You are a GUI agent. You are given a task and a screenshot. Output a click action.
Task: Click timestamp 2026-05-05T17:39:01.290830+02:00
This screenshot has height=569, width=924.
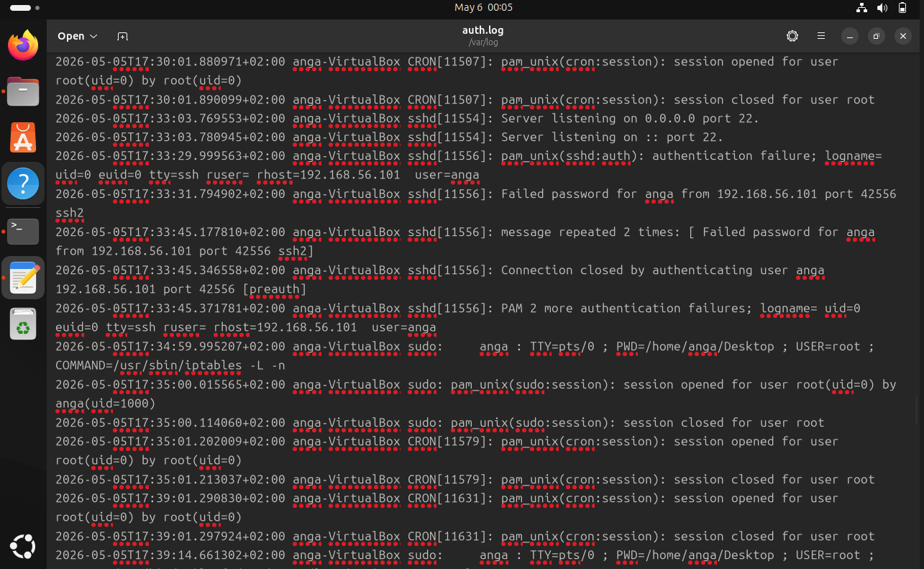point(170,498)
